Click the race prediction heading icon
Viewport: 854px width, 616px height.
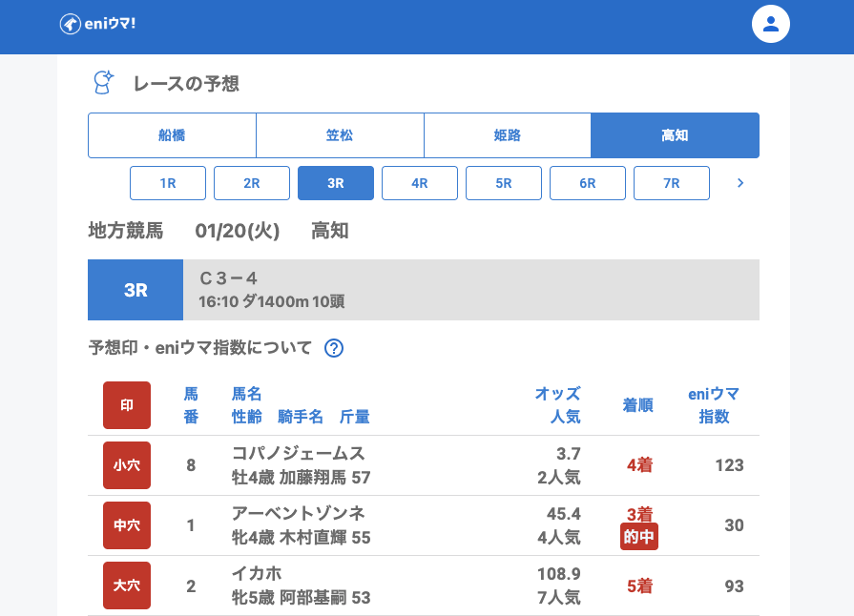102,83
